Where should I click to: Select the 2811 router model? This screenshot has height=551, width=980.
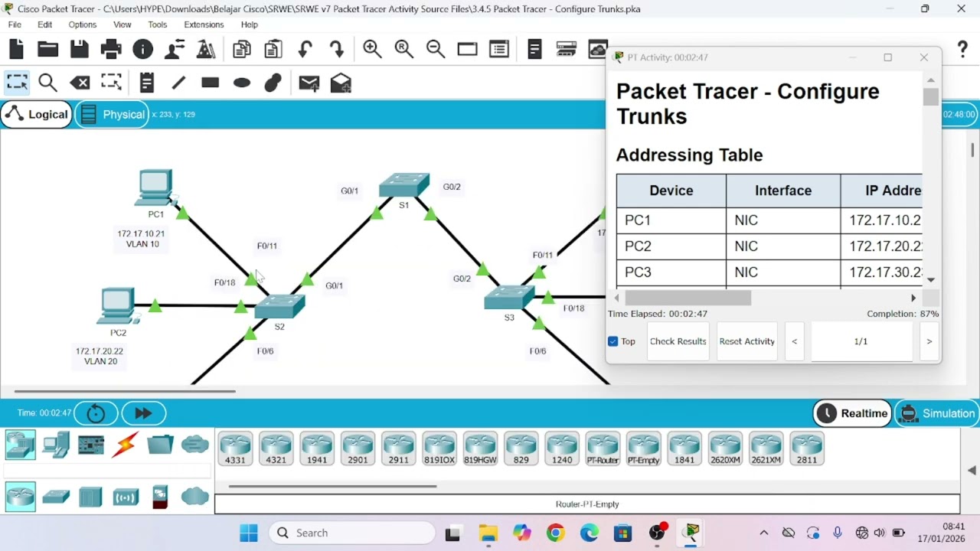(x=807, y=448)
